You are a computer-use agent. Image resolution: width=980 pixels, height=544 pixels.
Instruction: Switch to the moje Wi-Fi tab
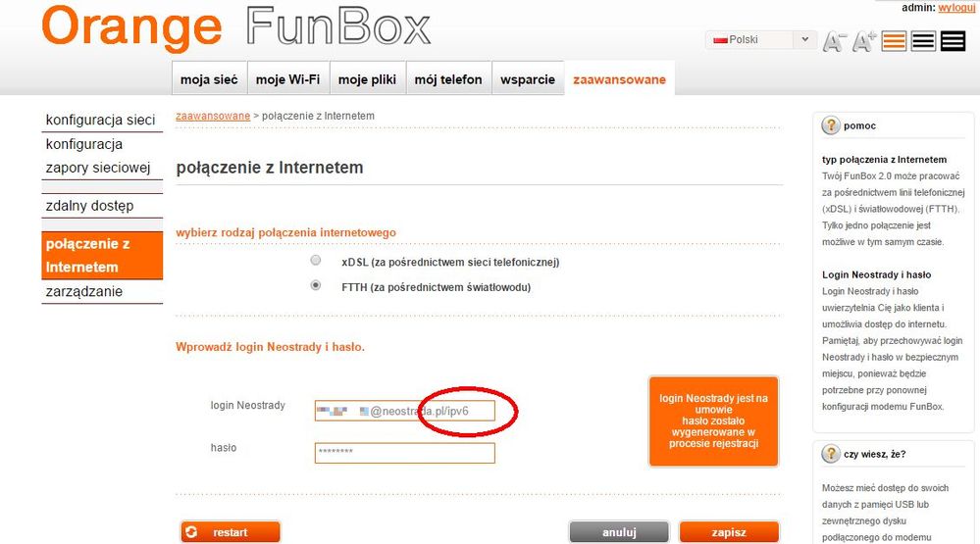pyautogui.click(x=288, y=78)
